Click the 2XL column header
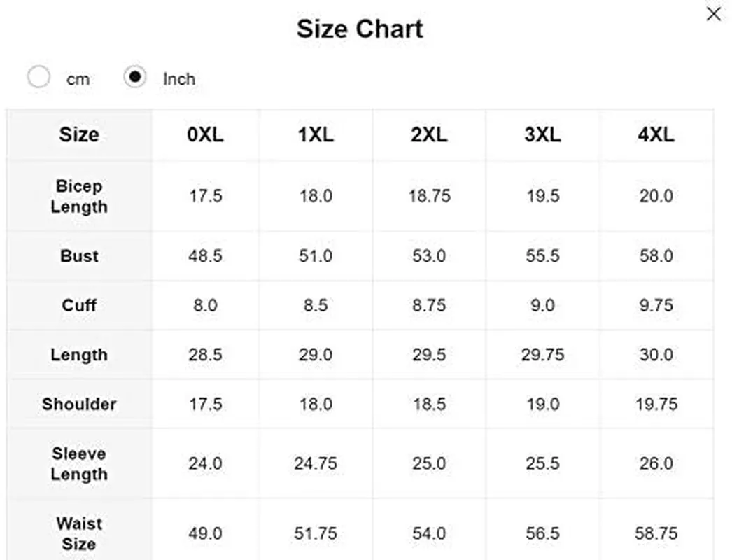The width and height of the screenshot is (732, 560). (x=429, y=135)
